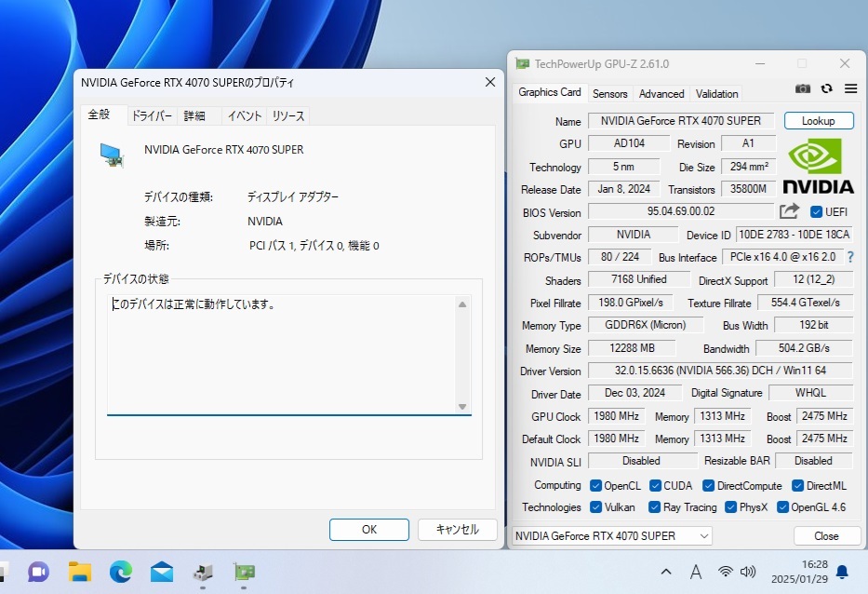Expand hidden tray icons chevron
Viewport: 868px width, 594px height.
pyautogui.click(x=666, y=572)
